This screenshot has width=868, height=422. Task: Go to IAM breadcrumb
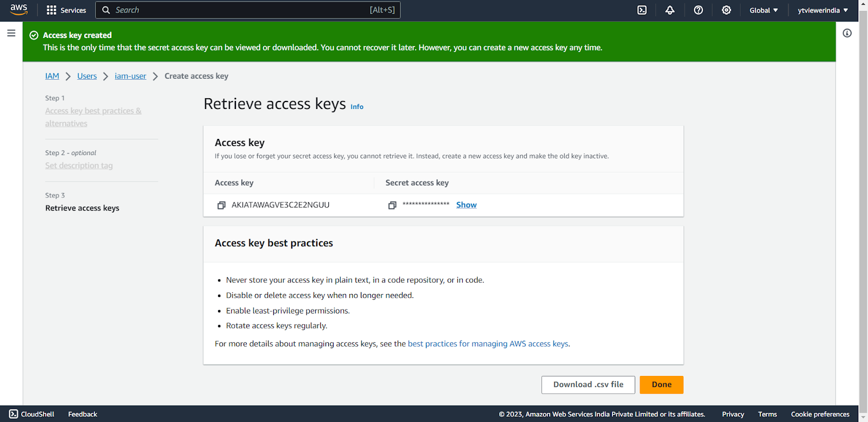[x=52, y=76]
